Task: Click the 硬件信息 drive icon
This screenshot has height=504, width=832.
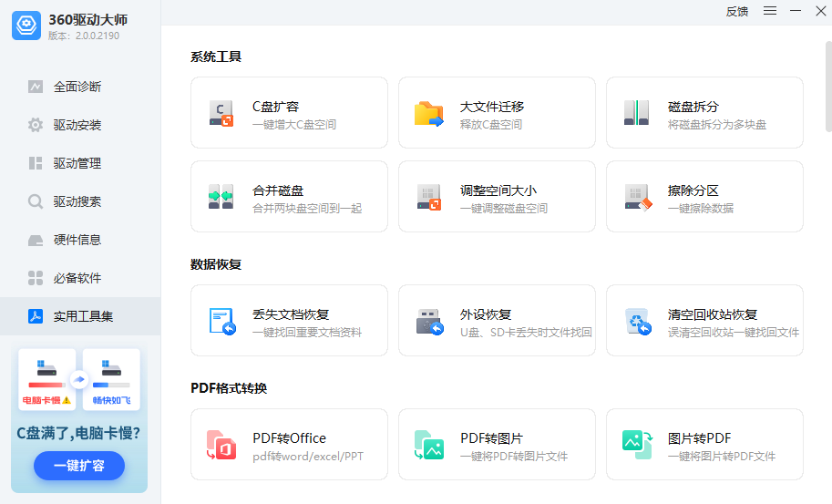Action: tap(36, 241)
